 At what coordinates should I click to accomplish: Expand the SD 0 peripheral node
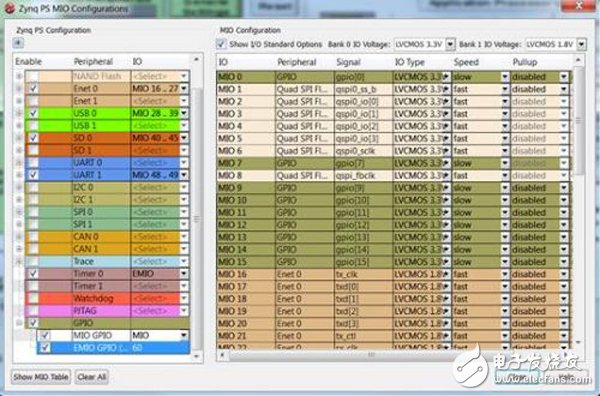tap(19, 138)
